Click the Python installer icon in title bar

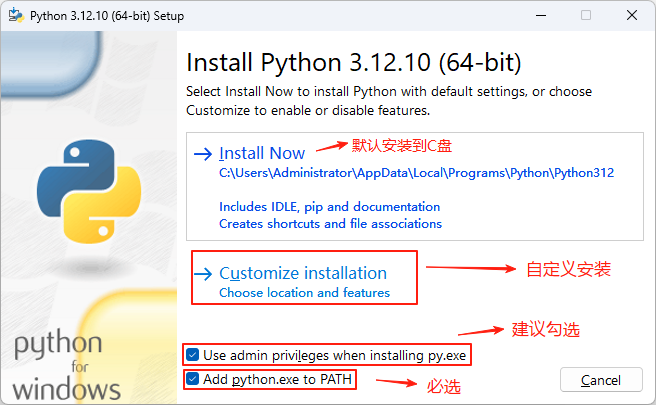(x=16, y=15)
